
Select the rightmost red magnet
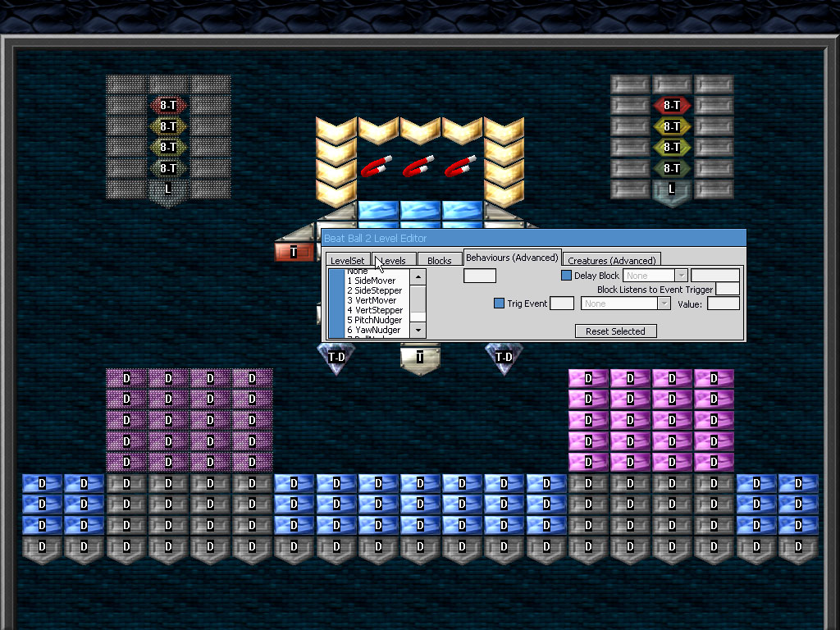click(x=460, y=166)
